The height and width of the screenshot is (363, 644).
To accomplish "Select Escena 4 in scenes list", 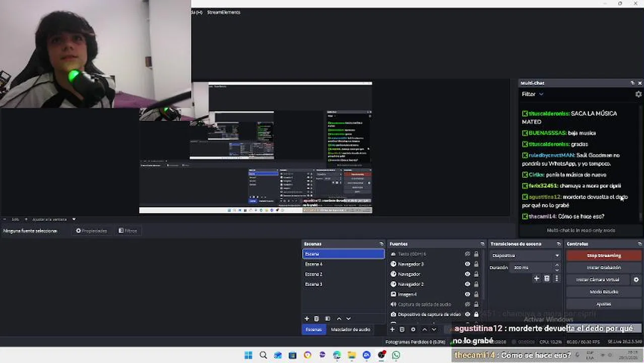I will pyautogui.click(x=343, y=264).
